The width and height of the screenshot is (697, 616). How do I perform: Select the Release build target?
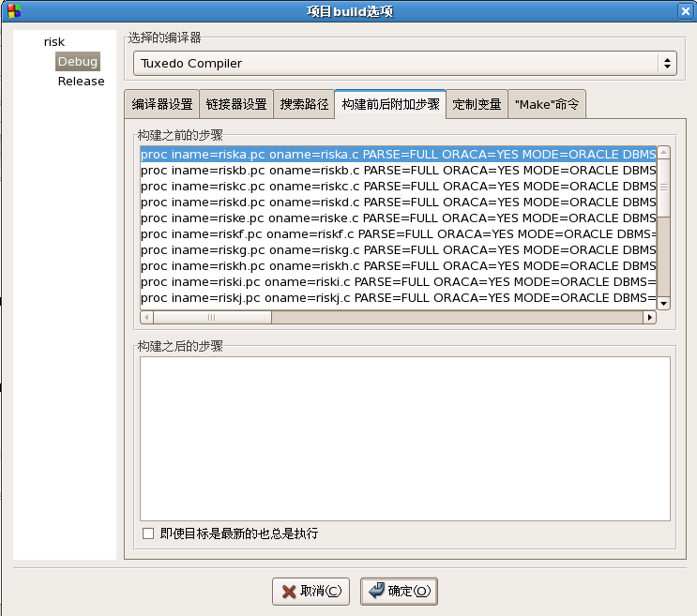coord(81,82)
